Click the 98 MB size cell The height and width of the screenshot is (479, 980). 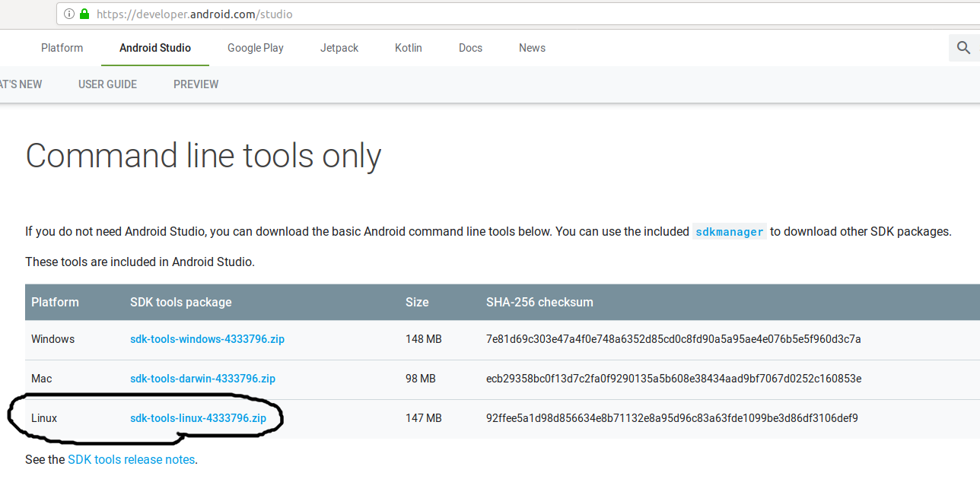(x=421, y=379)
